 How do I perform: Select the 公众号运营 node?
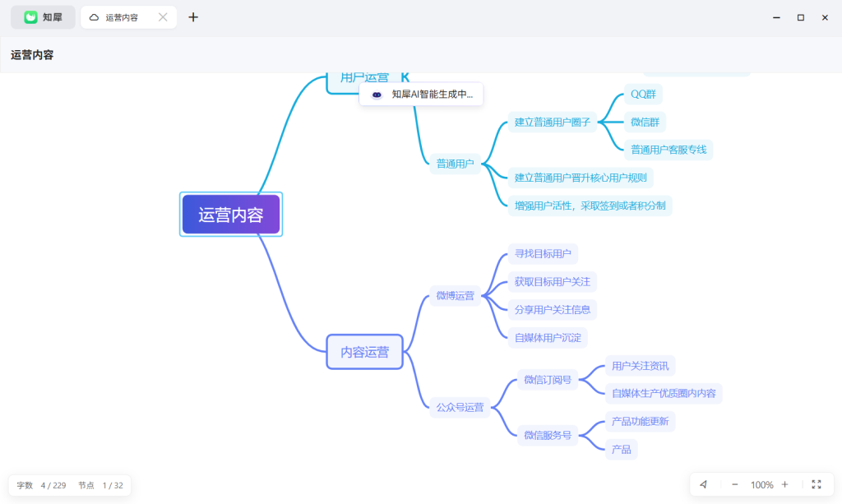pos(460,407)
